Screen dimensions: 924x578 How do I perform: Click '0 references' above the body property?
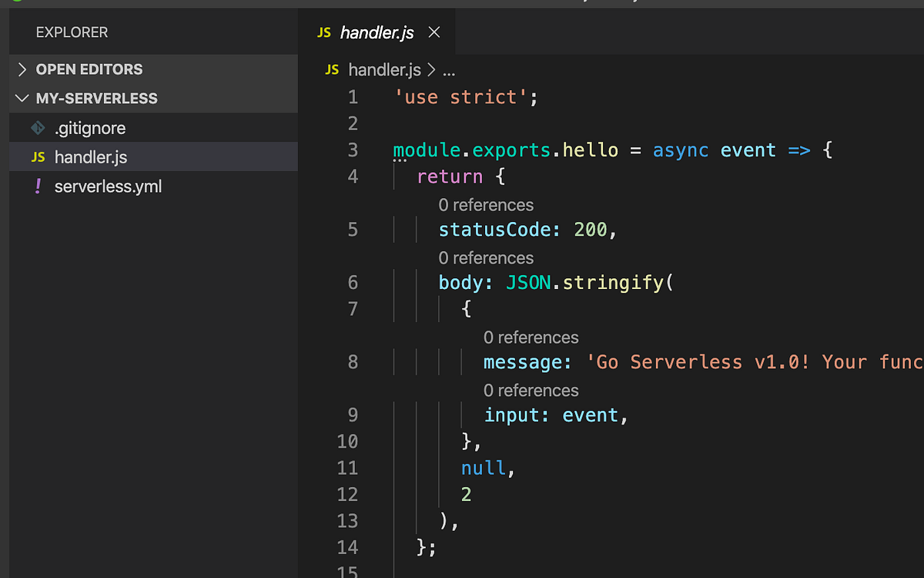coord(485,257)
